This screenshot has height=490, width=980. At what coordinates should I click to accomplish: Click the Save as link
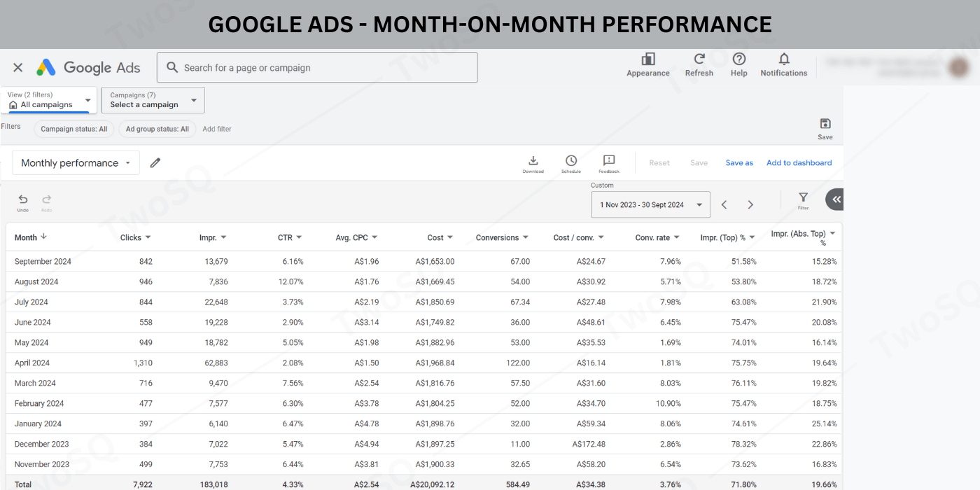(x=739, y=163)
